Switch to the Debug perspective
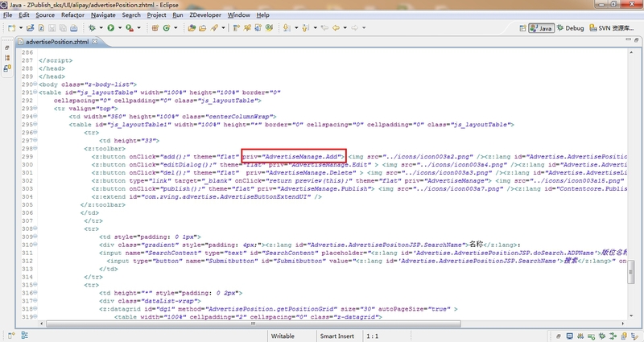The width and height of the screenshot is (644, 342). 569,28
